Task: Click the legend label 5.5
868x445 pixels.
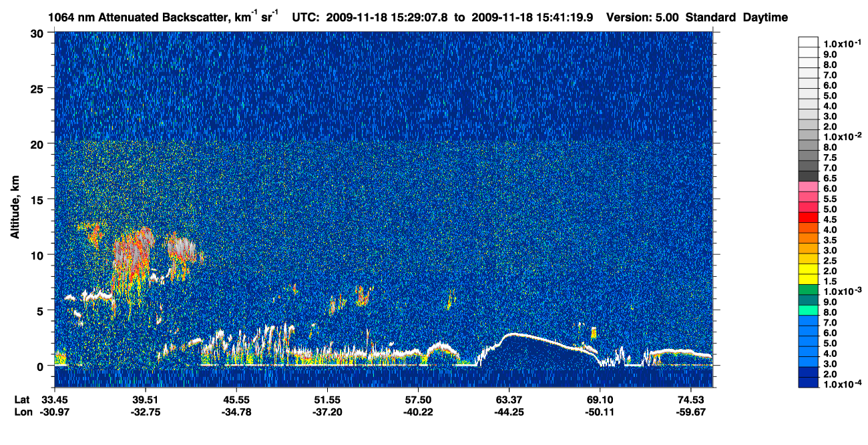Action: [830, 199]
